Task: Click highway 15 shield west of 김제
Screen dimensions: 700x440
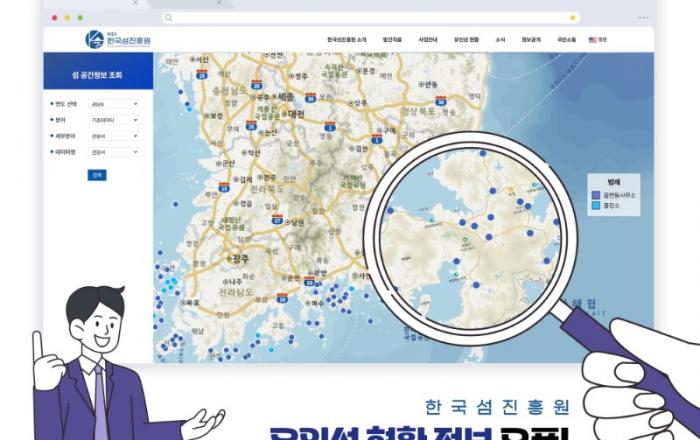Action: (x=224, y=187)
